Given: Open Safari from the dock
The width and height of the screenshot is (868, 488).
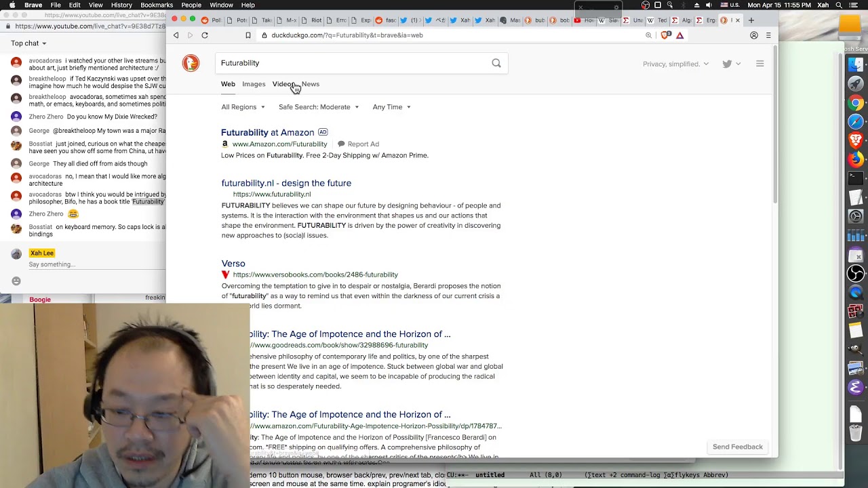Looking at the screenshot, I should pos(856,122).
